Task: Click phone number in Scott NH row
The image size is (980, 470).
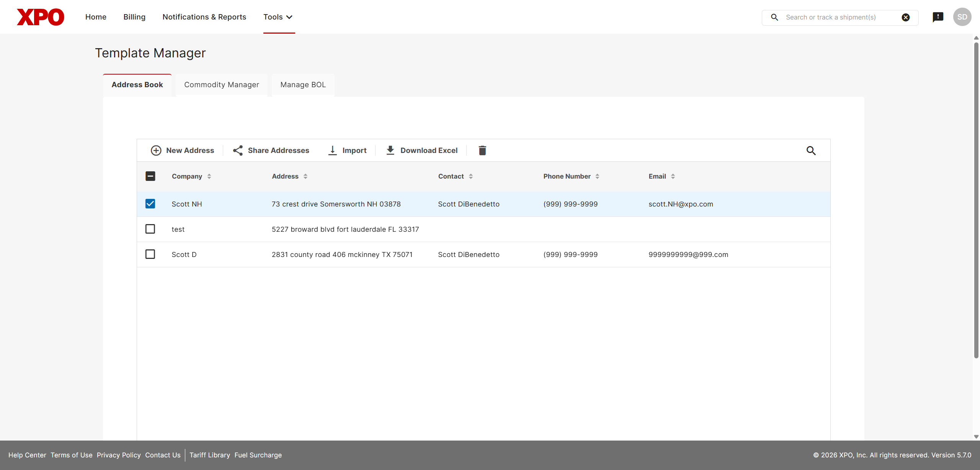Action: (570, 204)
